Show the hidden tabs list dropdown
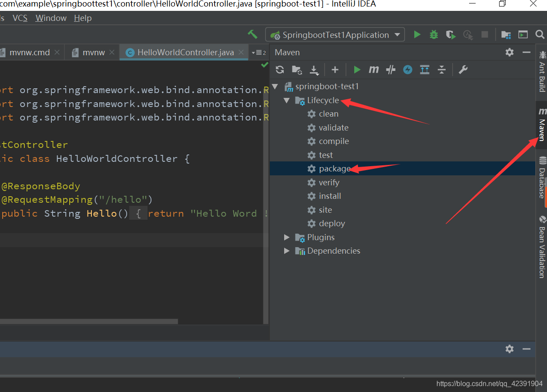 tap(258, 53)
